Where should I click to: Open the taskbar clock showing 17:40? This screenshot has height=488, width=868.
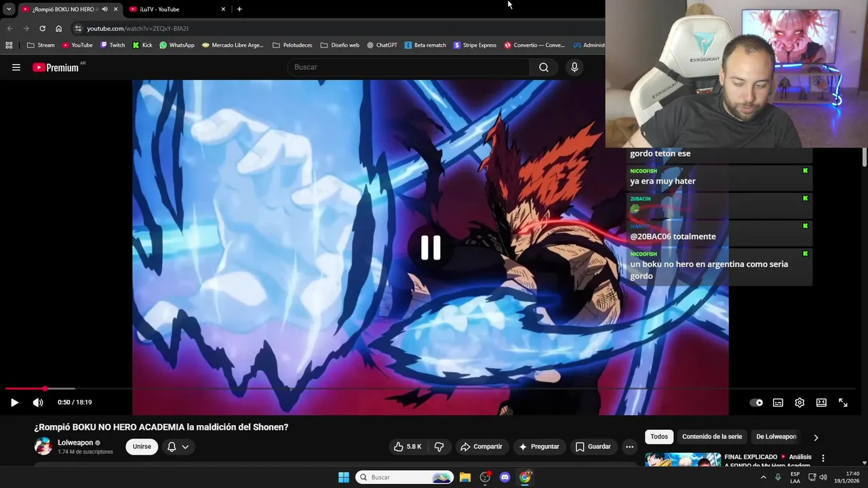(x=848, y=477)
